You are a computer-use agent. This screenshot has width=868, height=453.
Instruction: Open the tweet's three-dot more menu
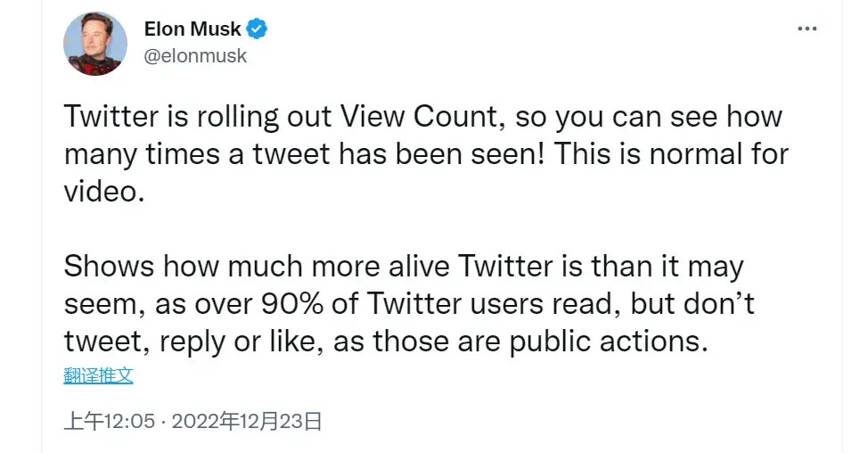click(807, 29)
